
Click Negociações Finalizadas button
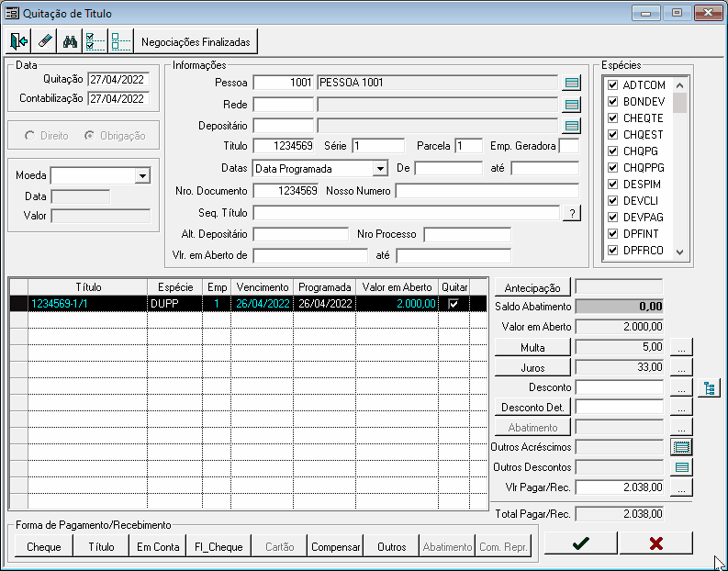click(196, 42)
